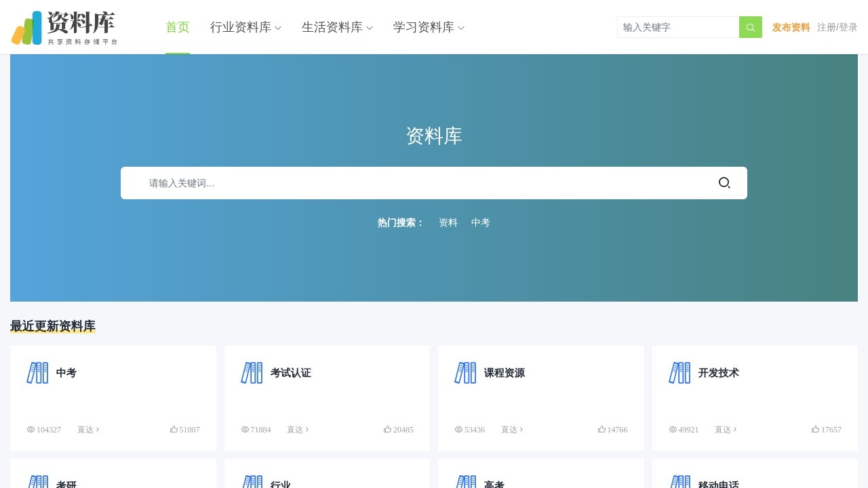Click the book icon on the 中考 card
The height and width of the screenshot is (488, 868).
37,373
